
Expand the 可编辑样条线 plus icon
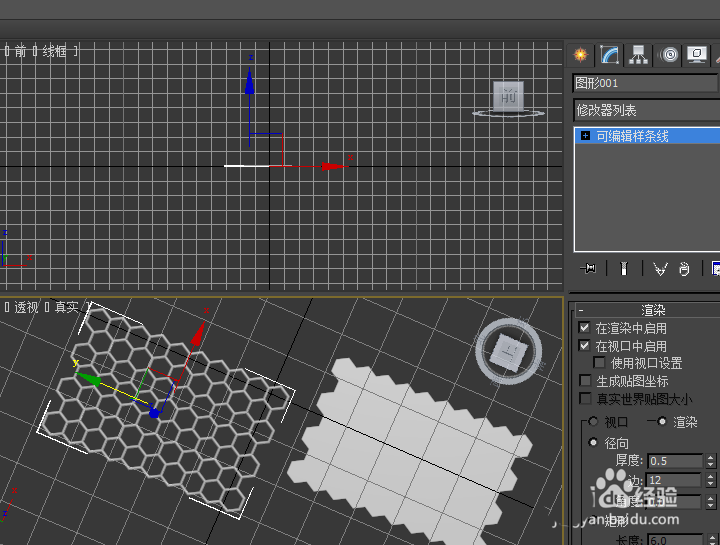(x=585, y=136)
